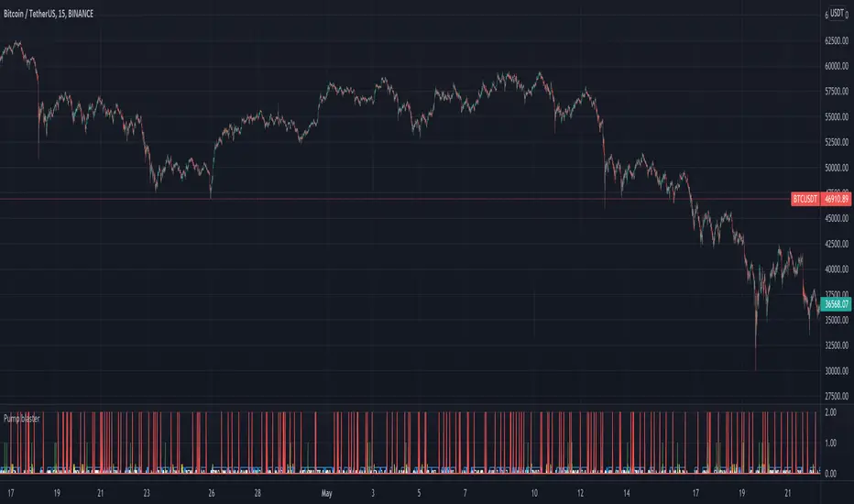Select the Pump blaster indicator legend
This screenshot has width=854, height=504.
tap(25, 414)
